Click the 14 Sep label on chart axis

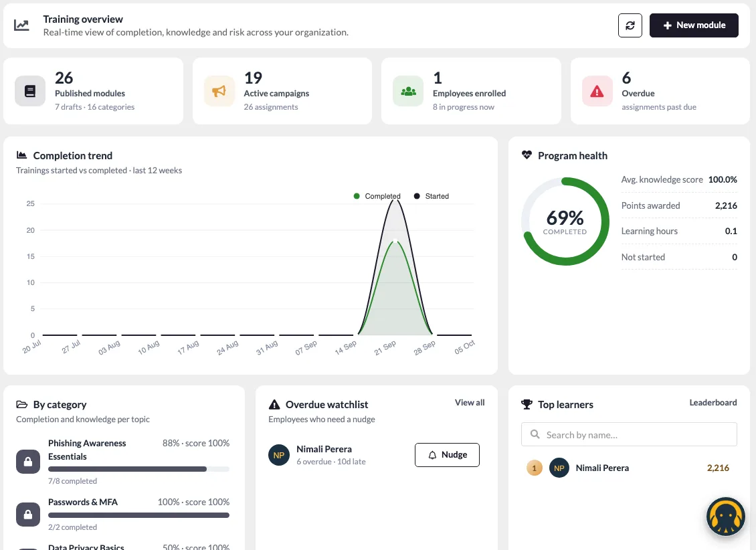click(x=346, y=347)
